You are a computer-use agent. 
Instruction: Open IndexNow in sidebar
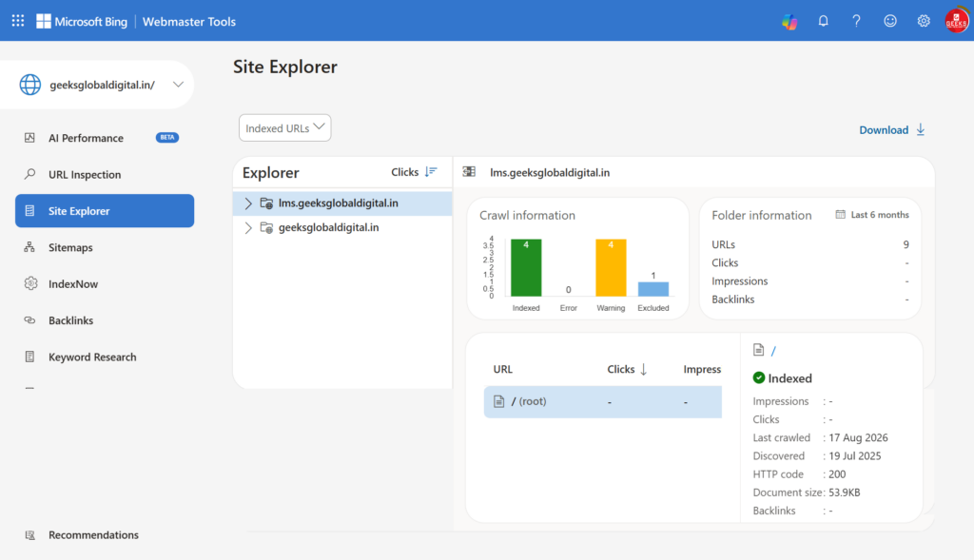coord(105,283)
